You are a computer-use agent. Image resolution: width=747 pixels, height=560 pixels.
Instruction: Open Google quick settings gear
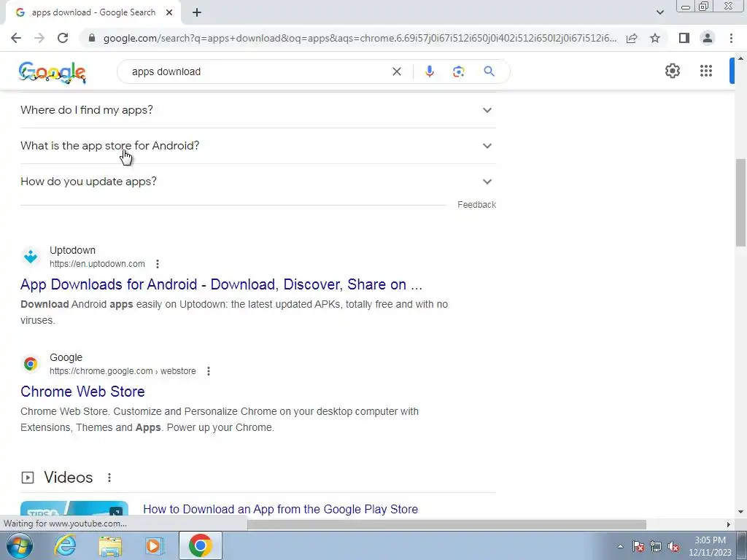tap(672, 71)
